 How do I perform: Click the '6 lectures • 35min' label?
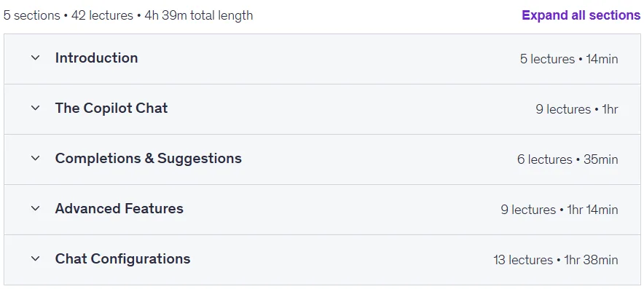click(568, 159)
